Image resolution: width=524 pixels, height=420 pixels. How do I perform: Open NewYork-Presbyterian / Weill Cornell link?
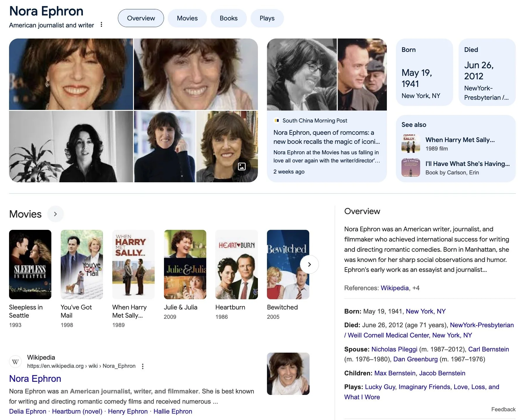pos(429,330)
